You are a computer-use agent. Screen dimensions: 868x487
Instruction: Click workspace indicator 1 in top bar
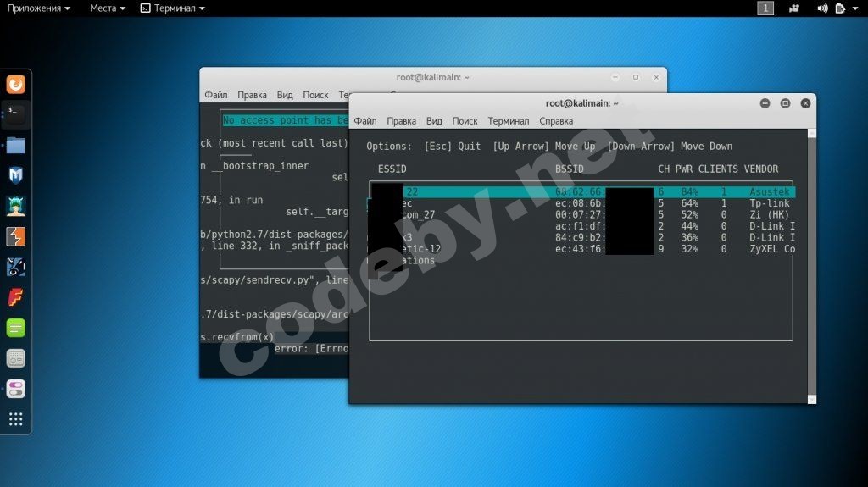(765, 8)
